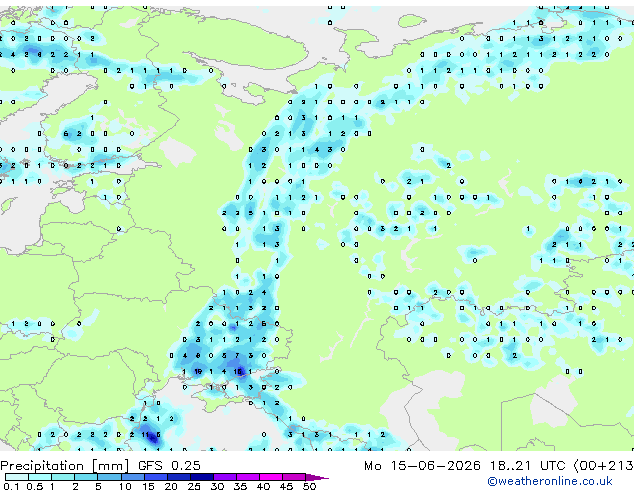Click the '50' legend scale value

[x=309, y=486]
